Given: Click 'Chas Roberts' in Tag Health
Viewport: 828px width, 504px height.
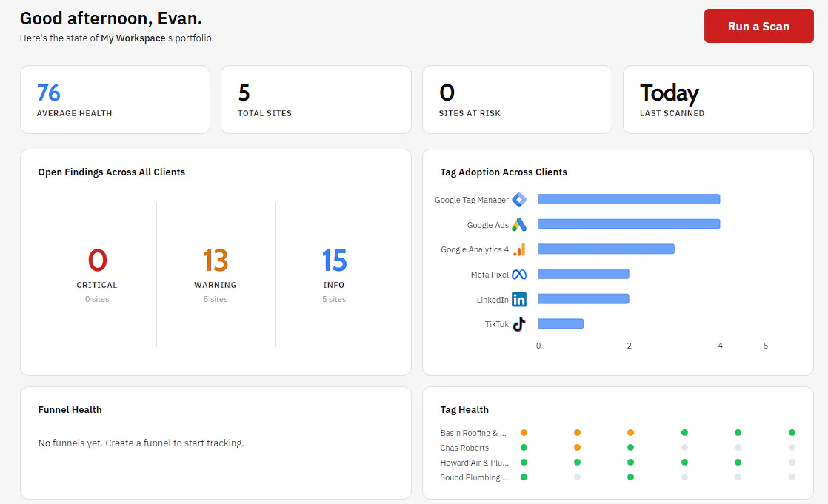Looking at the screenshot, I should pos(464,448).
